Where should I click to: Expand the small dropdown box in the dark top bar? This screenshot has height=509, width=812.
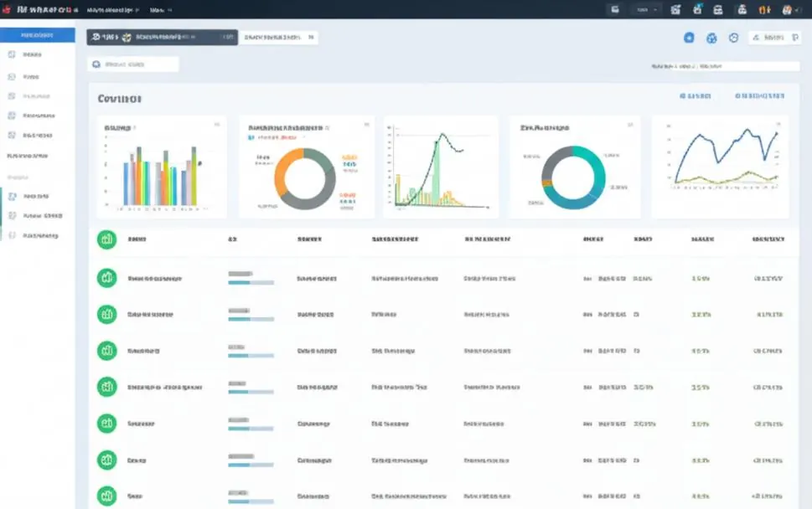tap(646, 10)
